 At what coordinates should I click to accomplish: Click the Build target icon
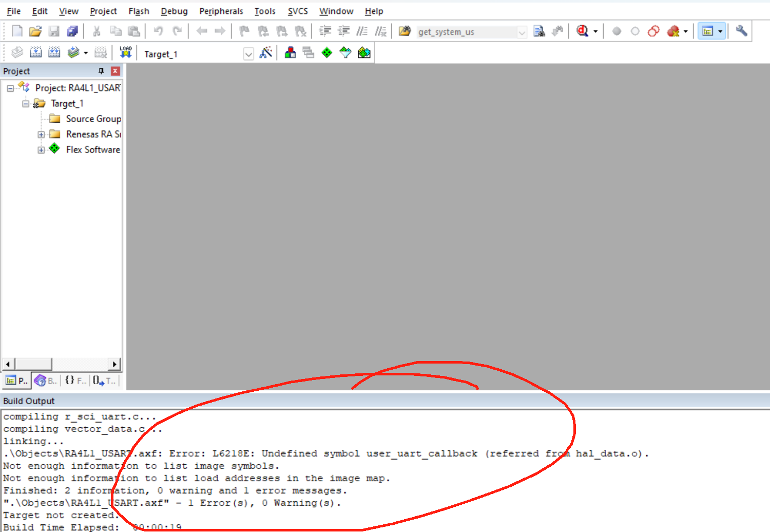pos(35,52)
